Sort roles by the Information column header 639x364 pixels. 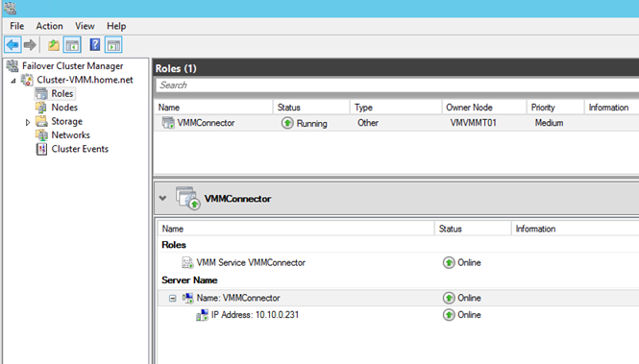pyautogui.click(x=612, y=108)
